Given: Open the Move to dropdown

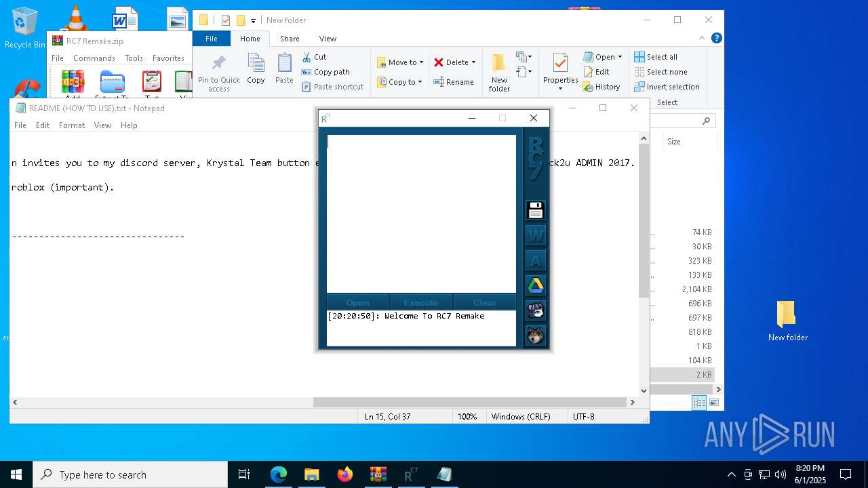Looking at the screenshot, I should [400, 62].
